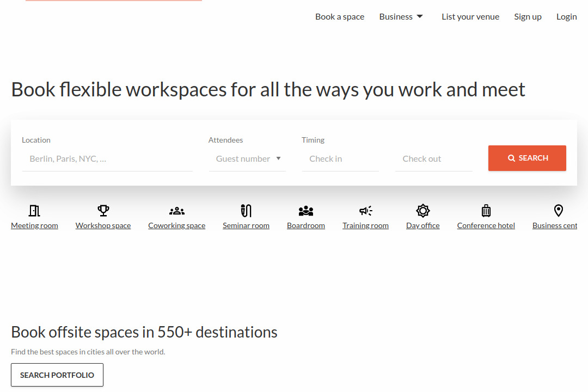This screenshot has width=588, height=392.
Task: Expand the Business navigation dropdown
Action: click(x=401, y=16)
